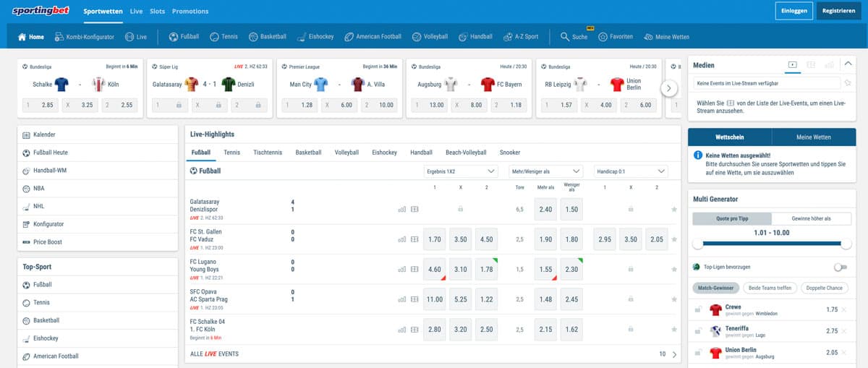Open the Fußball sport in the top navigation bar
The width and height of the screenshot is (868, 368).
pos(184,37)
